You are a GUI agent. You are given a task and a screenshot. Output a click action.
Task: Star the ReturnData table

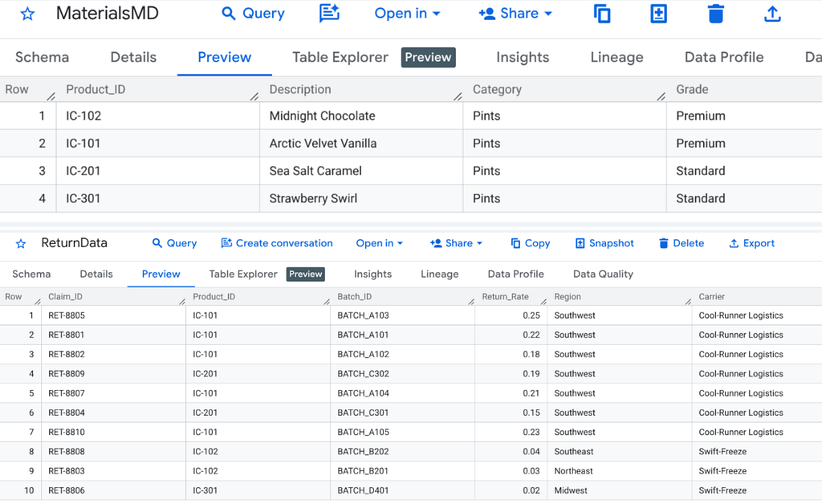tap(21, 244)
